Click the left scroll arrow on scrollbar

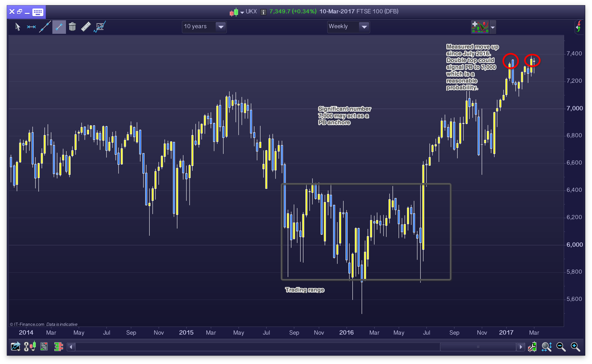[71, 347]
